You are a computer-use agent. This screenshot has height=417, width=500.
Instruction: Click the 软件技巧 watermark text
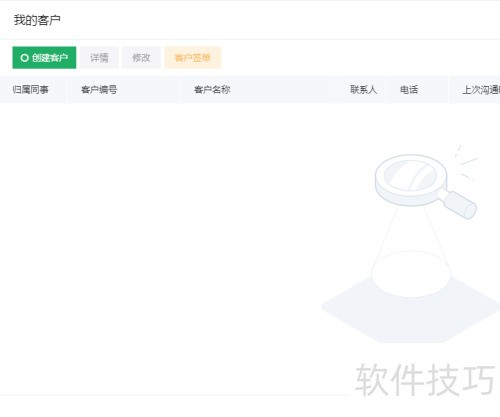click(426, 380)
